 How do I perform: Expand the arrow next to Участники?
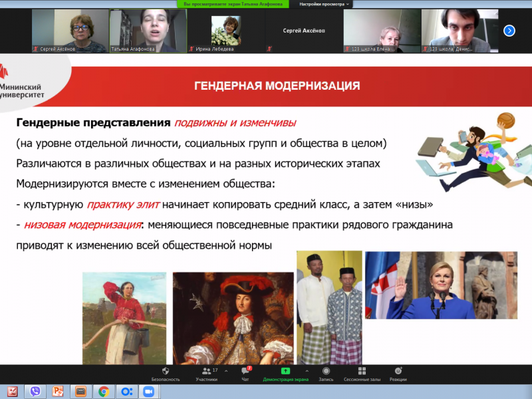pyautogui.click(x=226, y=370)
